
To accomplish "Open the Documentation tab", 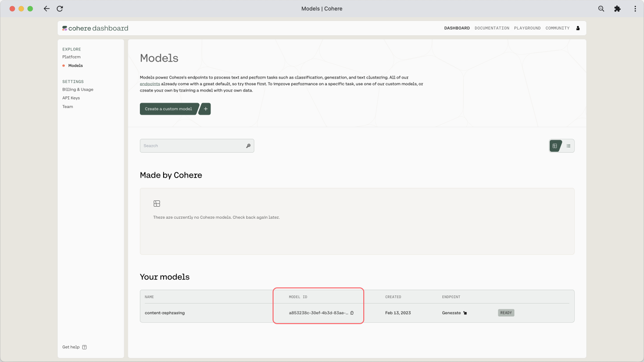I will click(x=492, y=28).
